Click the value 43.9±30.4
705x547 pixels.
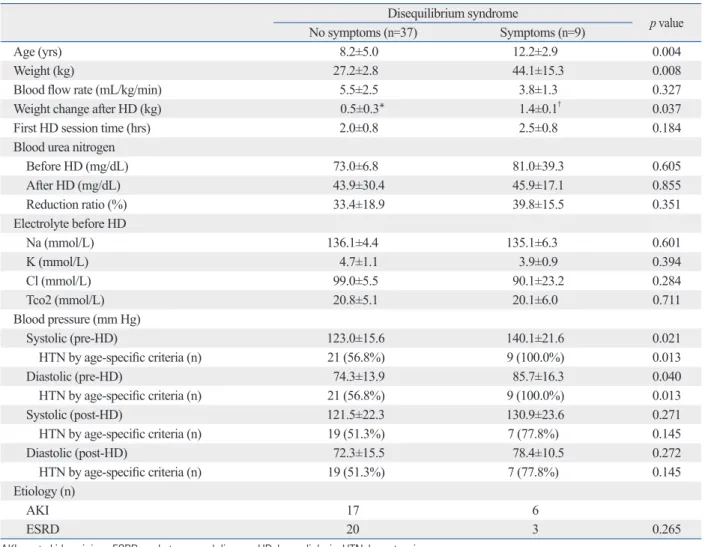[x=359, y=185]
